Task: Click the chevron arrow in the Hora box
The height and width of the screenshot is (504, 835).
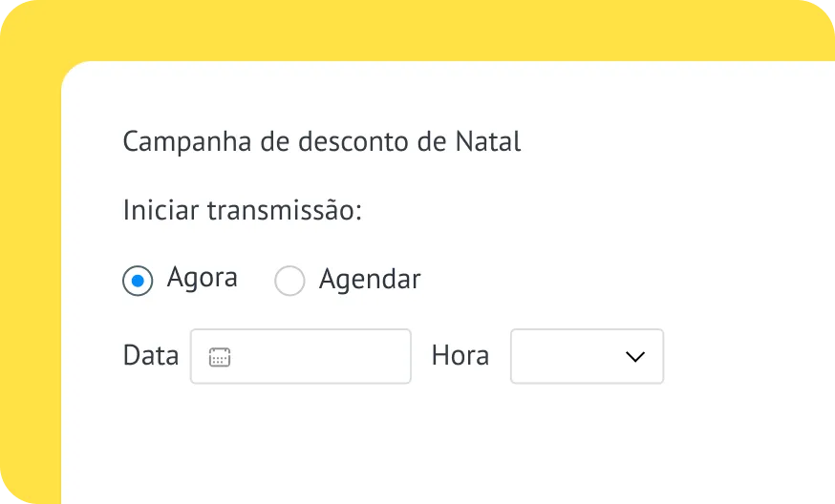Action: pos(634,357)
